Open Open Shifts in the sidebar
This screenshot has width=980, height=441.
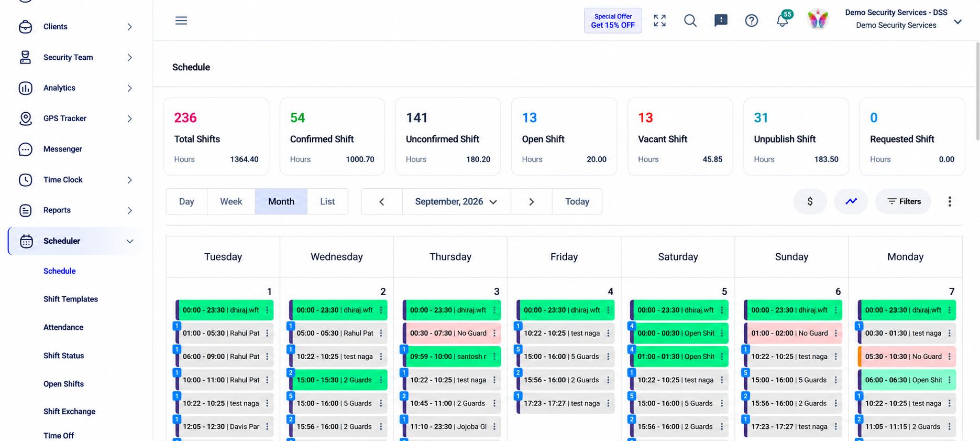click(64, 384)
